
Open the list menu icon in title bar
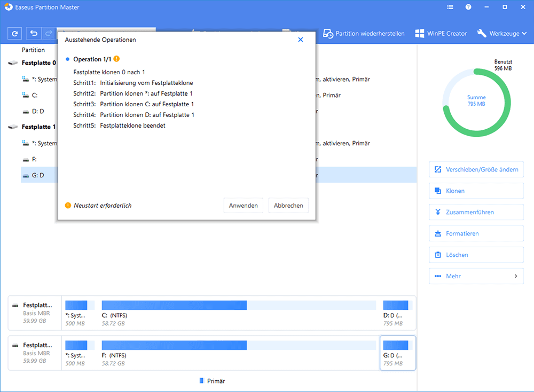click(450, 7)
